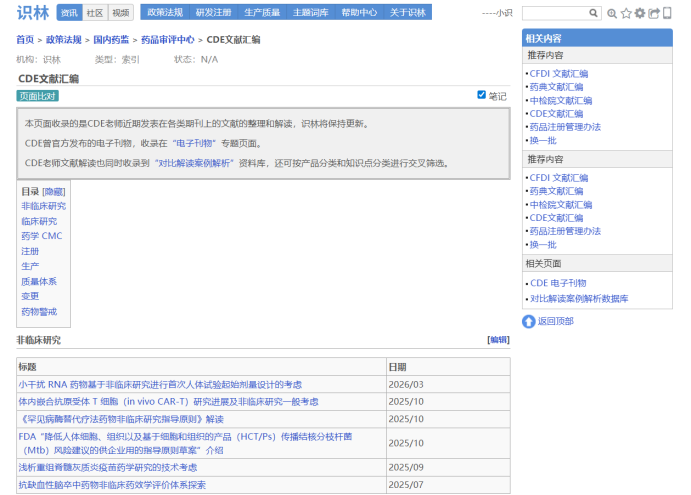691x495 pixels.
Task: Click the 返回顶部 up-arrow icon
Action: pos(529,321)
